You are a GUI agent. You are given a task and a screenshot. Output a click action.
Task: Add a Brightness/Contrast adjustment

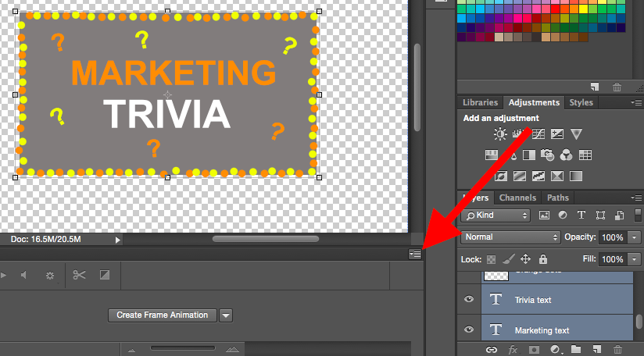click(500, 134)
